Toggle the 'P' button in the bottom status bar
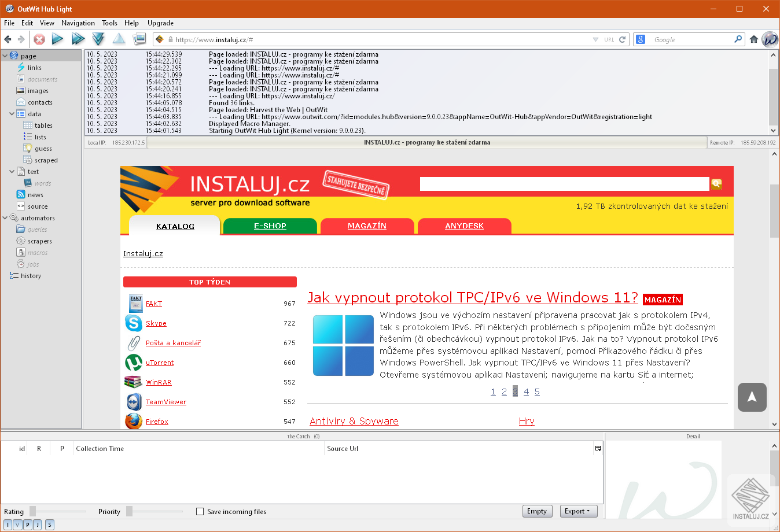The height and width of the screenshot is (532, 780). 27,524
